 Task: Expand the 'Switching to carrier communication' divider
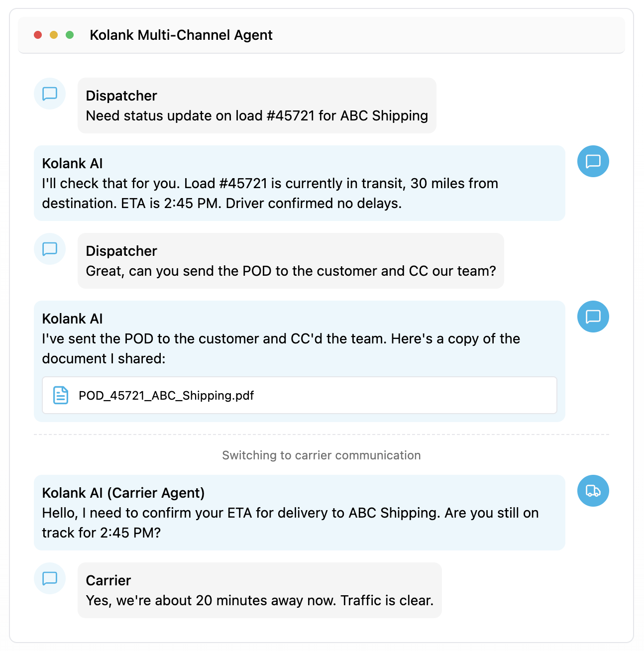[x=321, y=455]
